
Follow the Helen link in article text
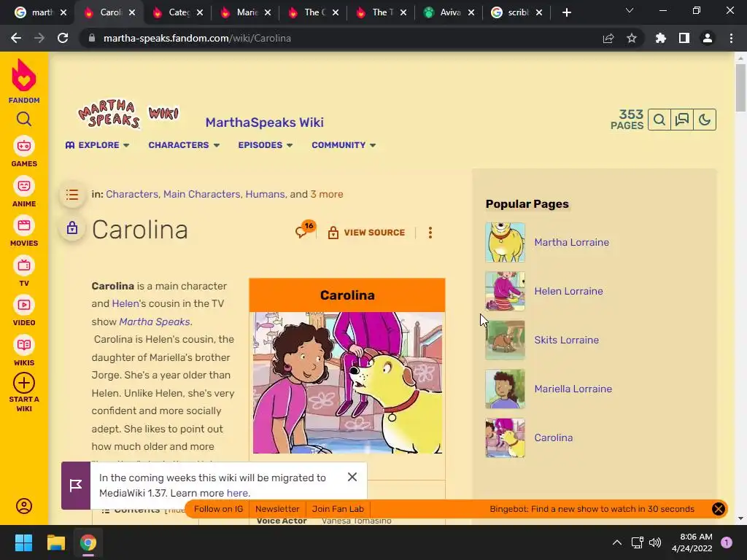tap(125, 303)
